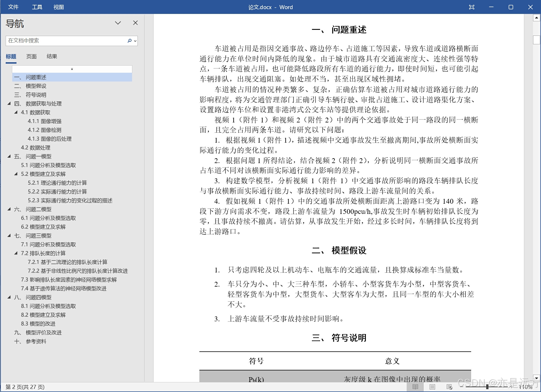Click the zoom in plus button
541x392 pixels.
(511, 387)
